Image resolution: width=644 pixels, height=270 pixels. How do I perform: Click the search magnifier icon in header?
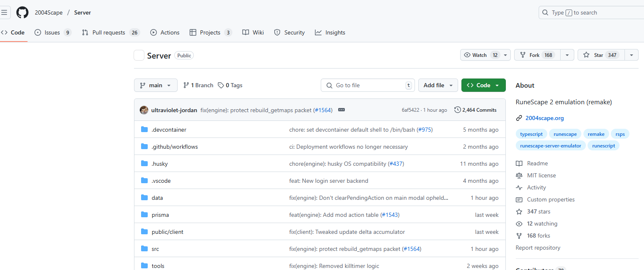[x=545, y=12]
